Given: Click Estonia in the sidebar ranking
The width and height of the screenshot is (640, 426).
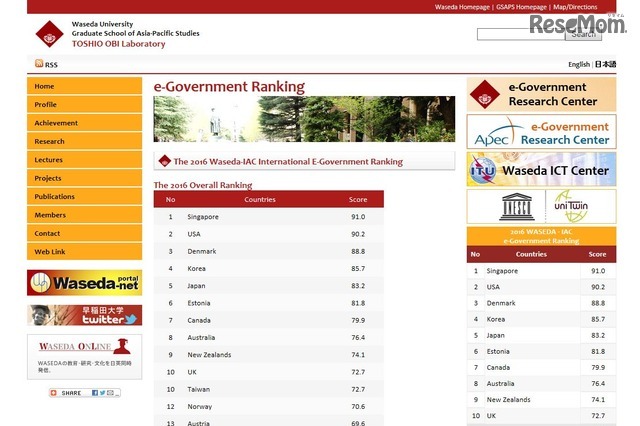Looking at the screenshot, I should coord(498,351).
